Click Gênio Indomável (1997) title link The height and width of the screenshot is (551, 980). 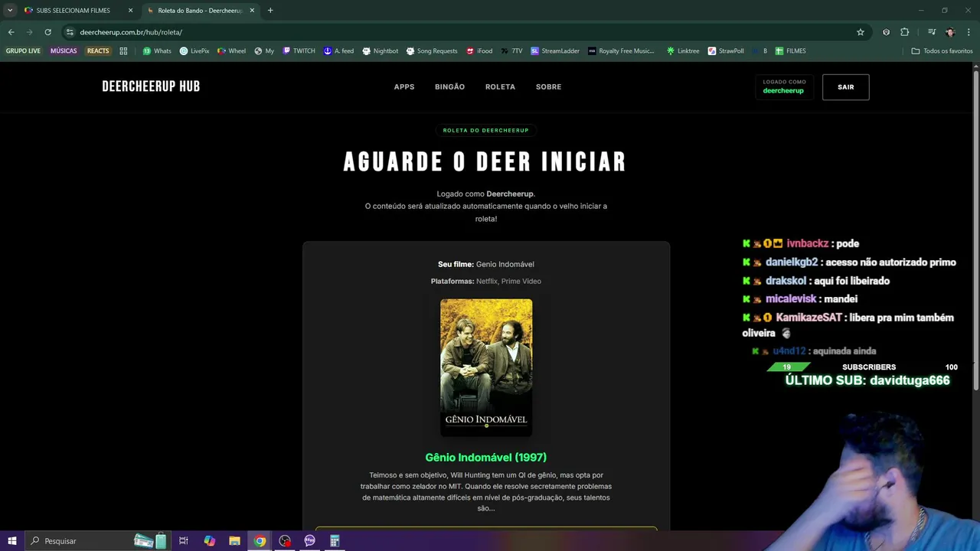[485, 458]
